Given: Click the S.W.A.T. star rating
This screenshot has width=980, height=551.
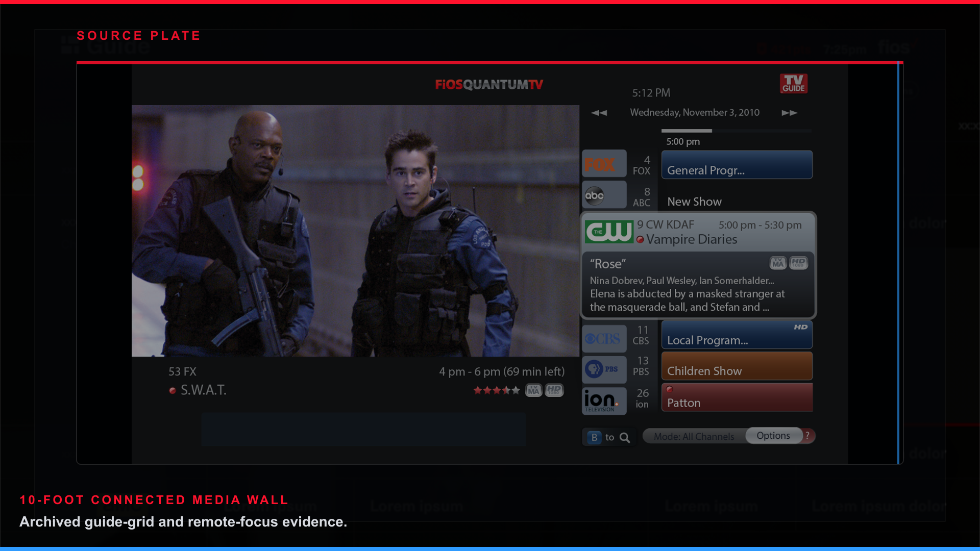Looking at the screenshot, I should (x=497, y=390).
